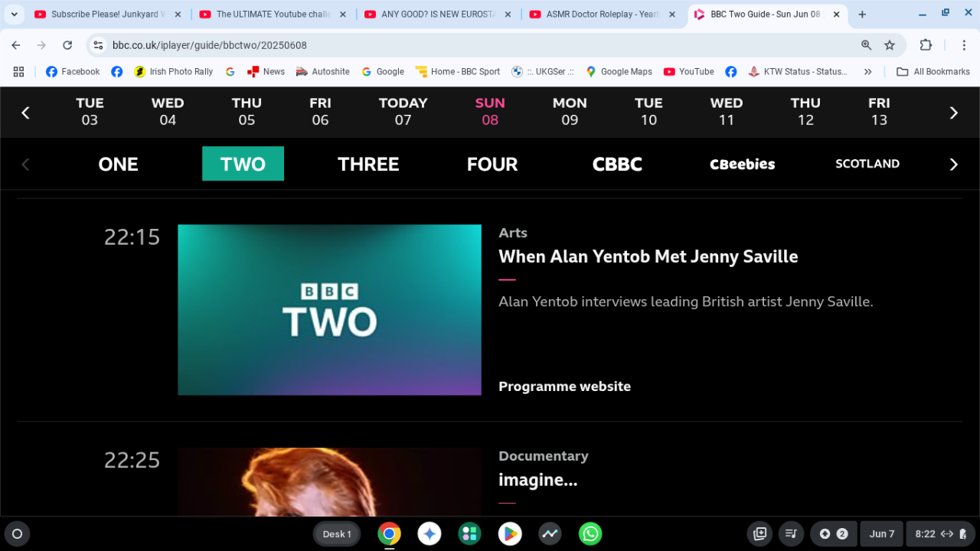Go back to the previous page
This screenshot has width=980, height=551.
point(16,45)
